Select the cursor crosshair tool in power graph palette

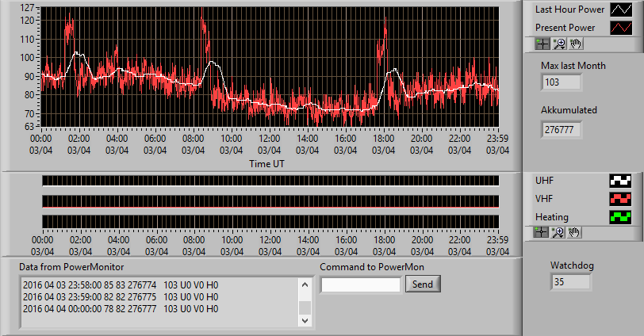tap(542, 44)
